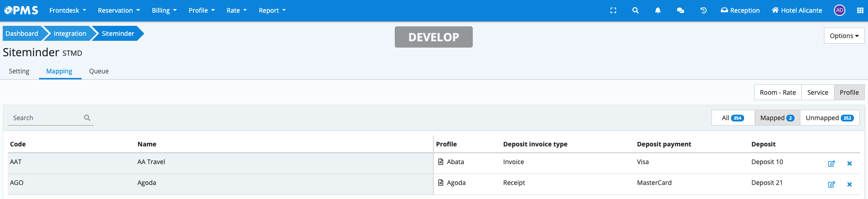This screenshot has width=868, height=199.
Task: Open the chat messages icon
Action: click(680, 10)
